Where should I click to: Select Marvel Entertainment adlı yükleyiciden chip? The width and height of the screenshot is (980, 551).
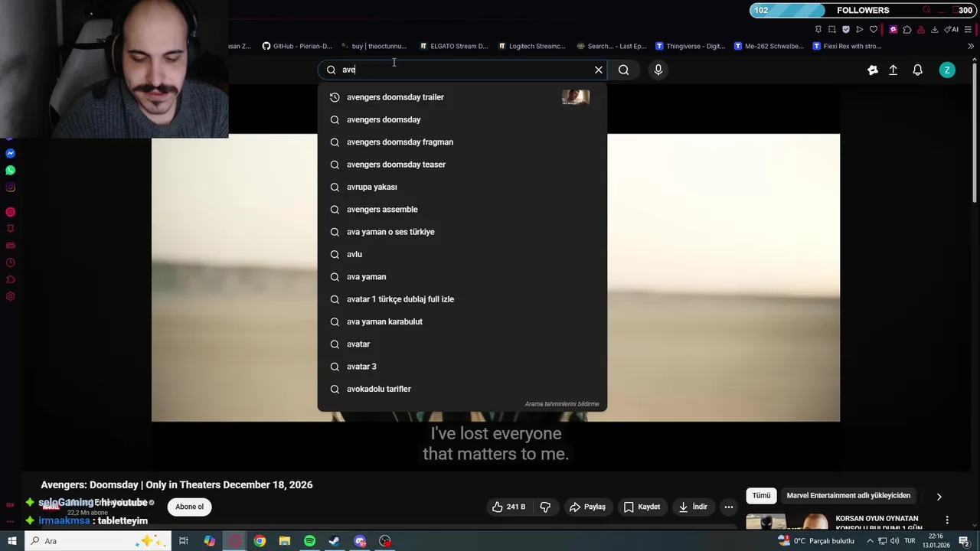(848, 496)
